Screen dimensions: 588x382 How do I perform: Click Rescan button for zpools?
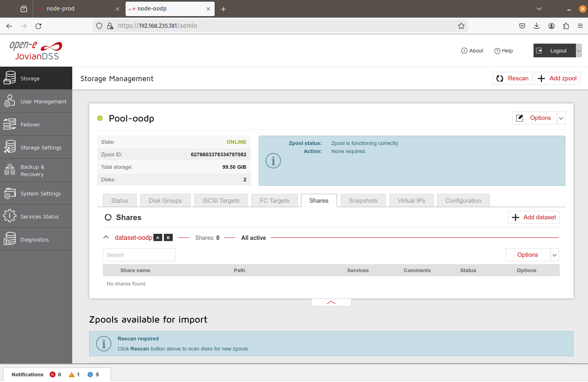(512, 78)
